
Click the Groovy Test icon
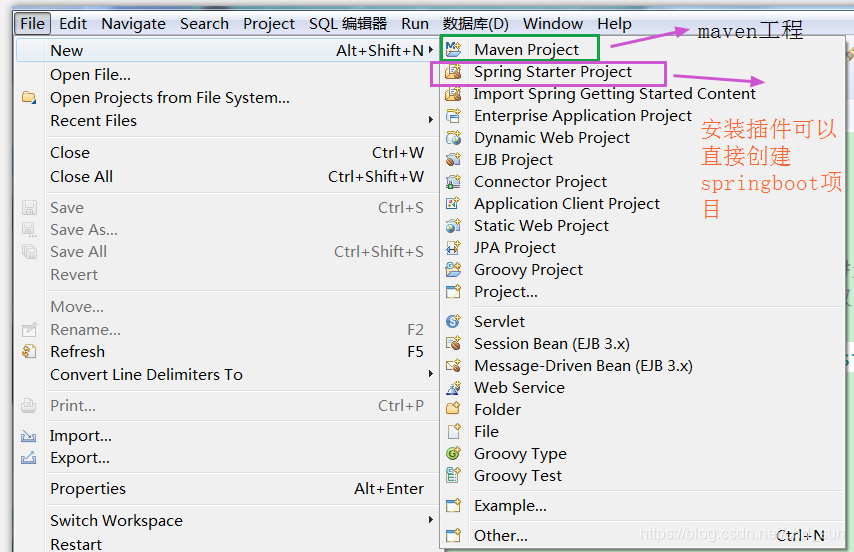453,475
